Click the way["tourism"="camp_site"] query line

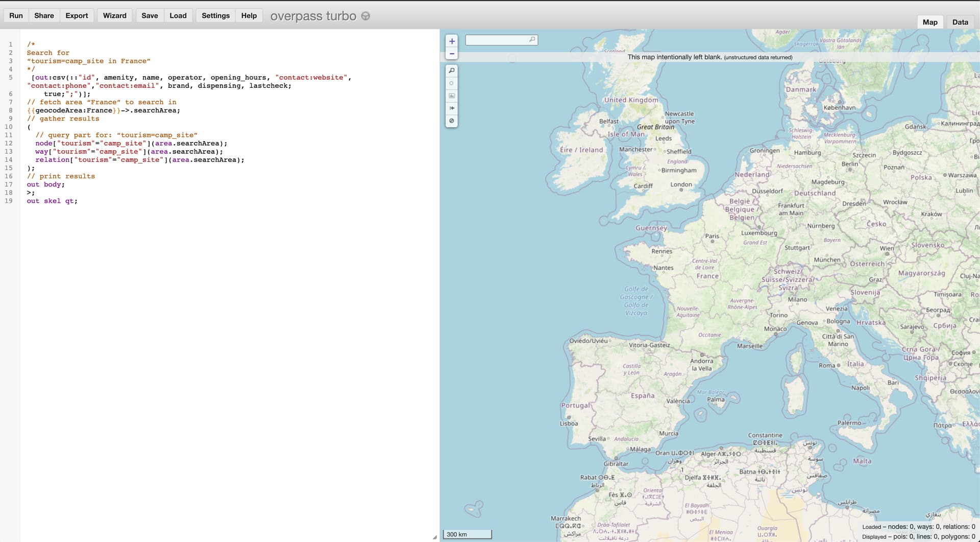point(129,151)
